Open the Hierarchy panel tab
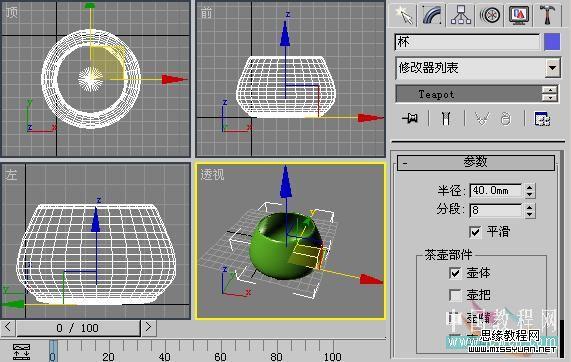Screen dimensions: 571x362 point(461,15)
